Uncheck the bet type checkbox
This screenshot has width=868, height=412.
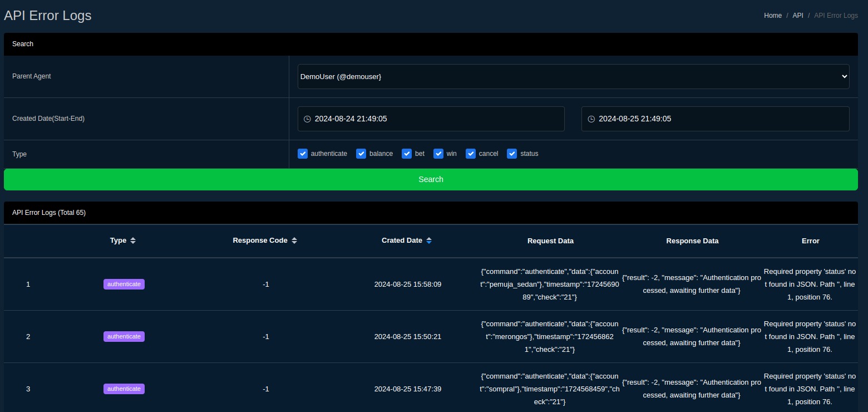407,154
